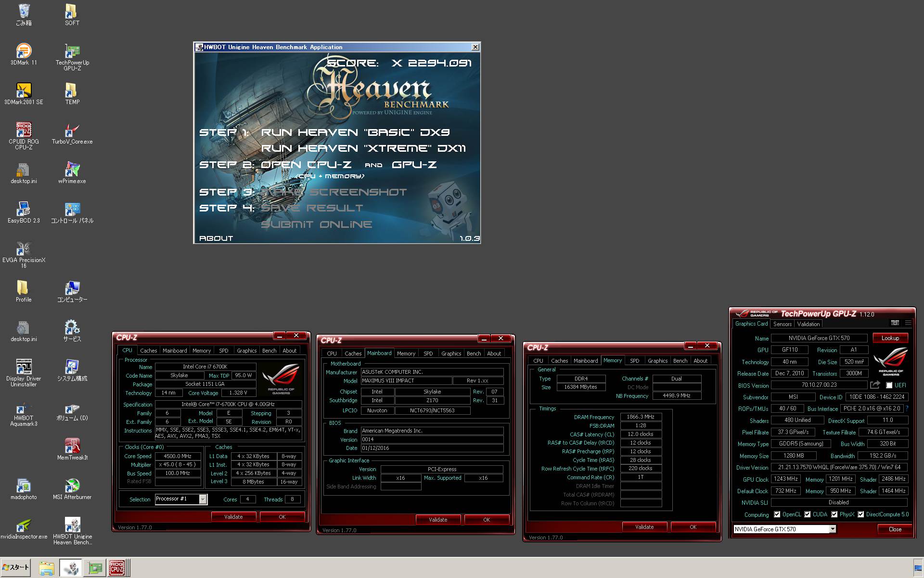
Task: Switch to ROG CPU-Z taskbar item
Action: (x=117, y=568)
